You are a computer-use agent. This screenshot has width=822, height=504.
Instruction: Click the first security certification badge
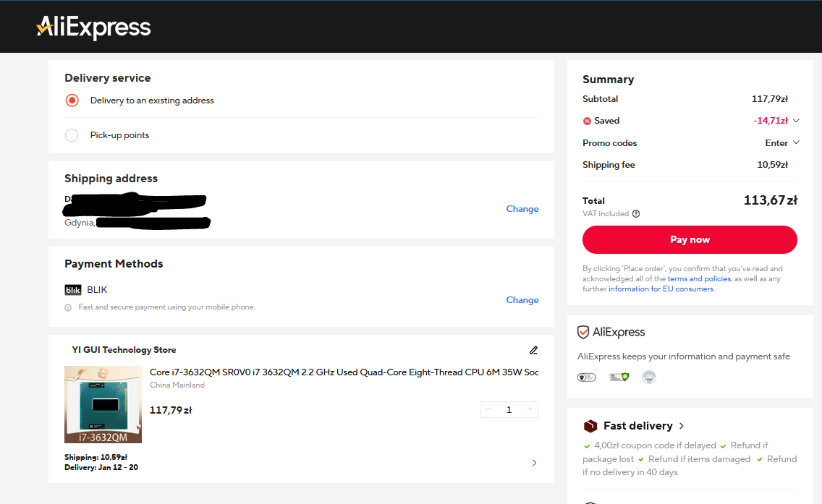(587, 377)
